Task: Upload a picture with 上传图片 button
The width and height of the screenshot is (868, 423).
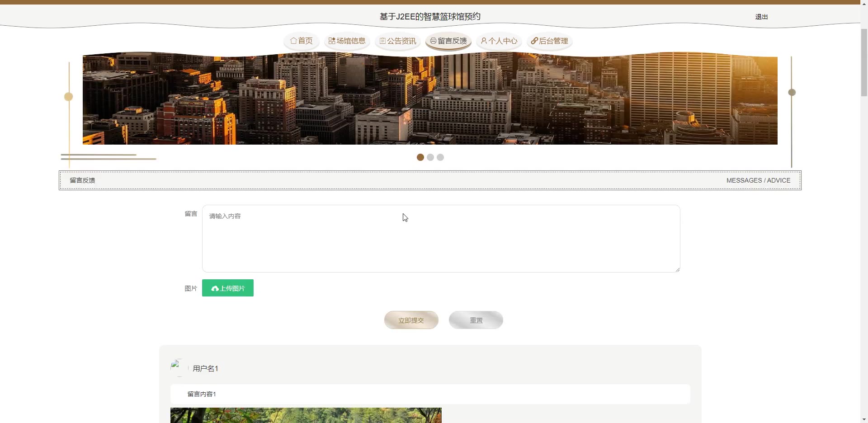Action: (228, 288)
